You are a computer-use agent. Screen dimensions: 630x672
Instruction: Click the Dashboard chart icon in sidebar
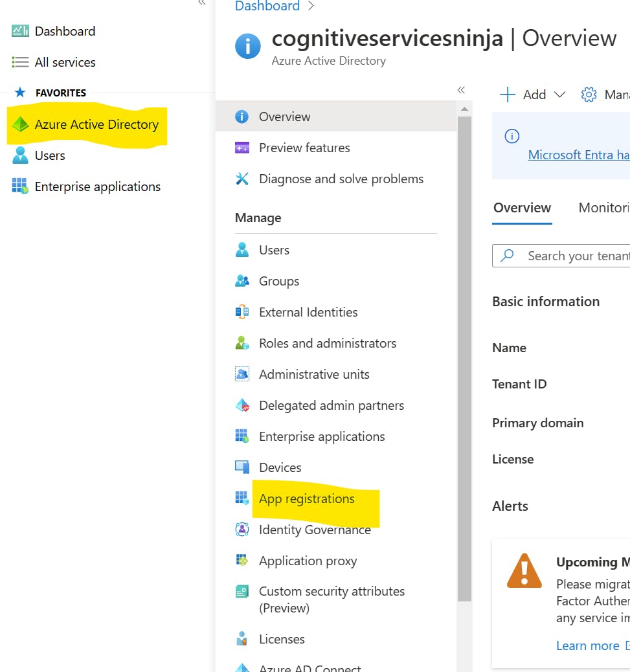[x=20, y=31]
